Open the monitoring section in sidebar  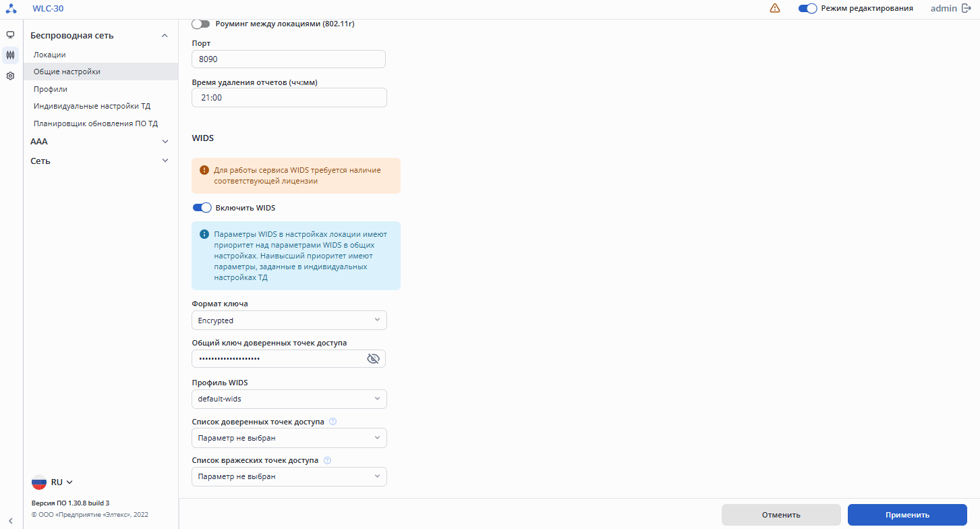tap(10, 35)
